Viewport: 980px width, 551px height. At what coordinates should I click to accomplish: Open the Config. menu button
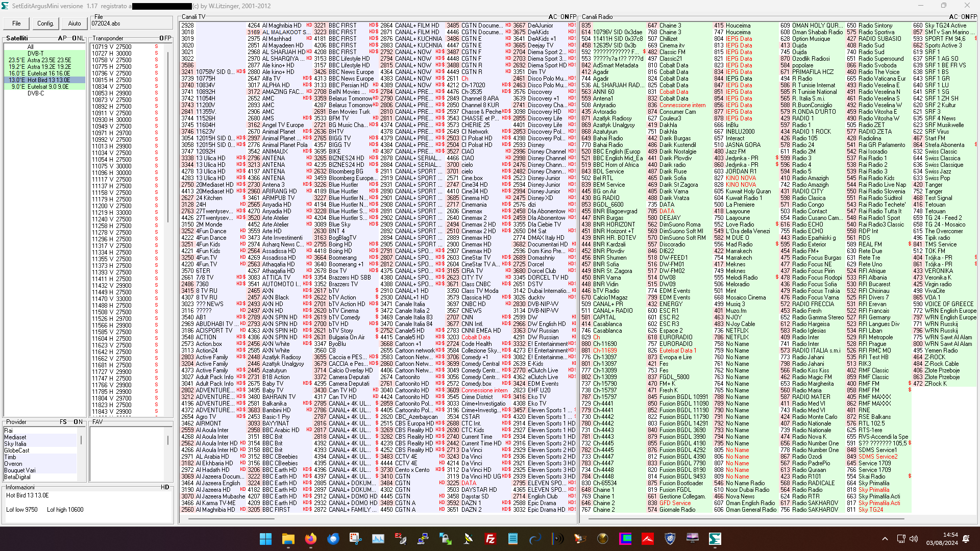click(45, 23)
